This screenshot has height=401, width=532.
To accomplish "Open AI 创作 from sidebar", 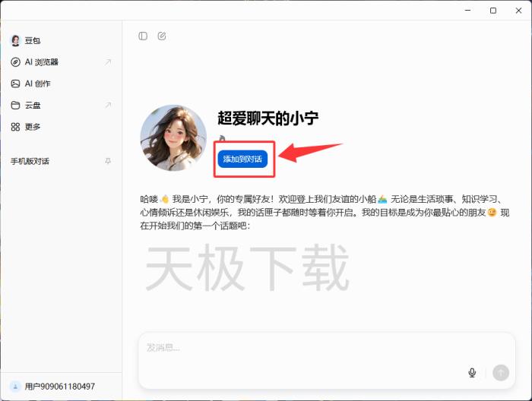I will click(37, 84).
